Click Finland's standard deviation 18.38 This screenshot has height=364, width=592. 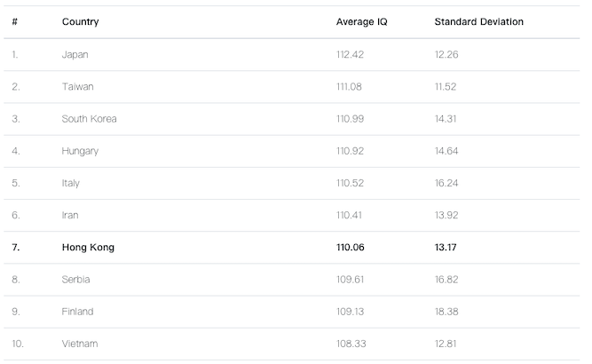point(446,312)
